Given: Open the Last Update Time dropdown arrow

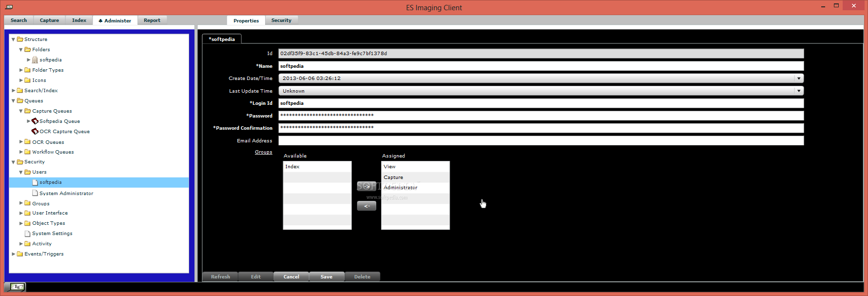Looking at the screenshot, I should click(x=799, y=91).
